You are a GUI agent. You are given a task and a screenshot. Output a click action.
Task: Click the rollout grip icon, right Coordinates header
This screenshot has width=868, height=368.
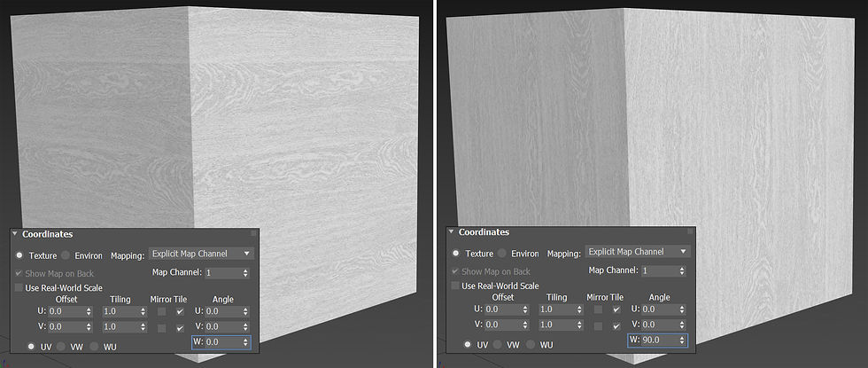[690, 231]
